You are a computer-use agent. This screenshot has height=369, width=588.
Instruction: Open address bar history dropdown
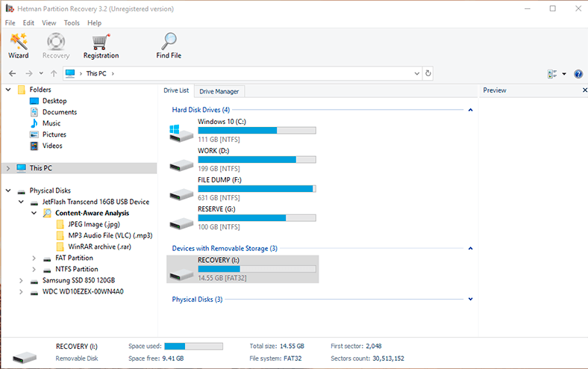coord(416,73)
